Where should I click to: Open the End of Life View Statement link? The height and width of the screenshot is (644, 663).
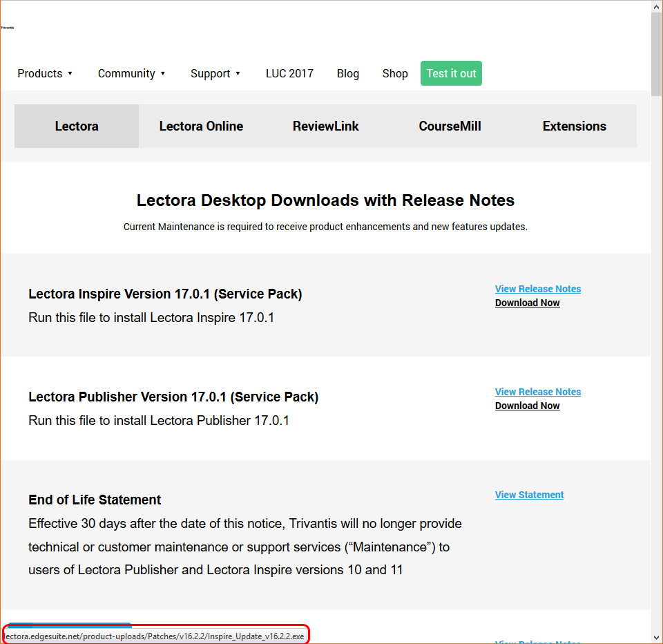pos(530,495)
